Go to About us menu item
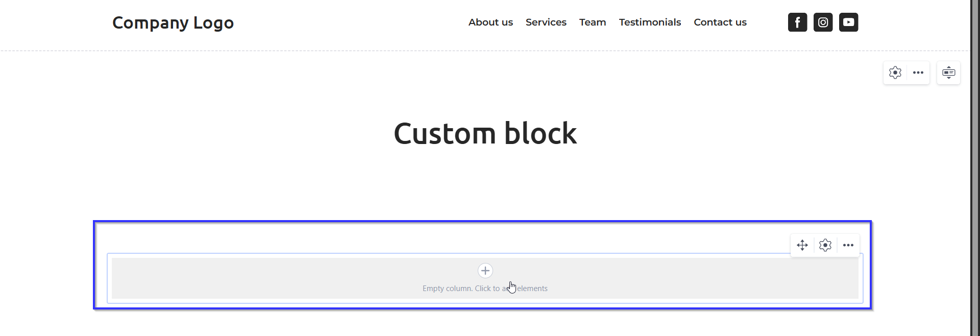 pyautogui.click(x=491, y=22)
